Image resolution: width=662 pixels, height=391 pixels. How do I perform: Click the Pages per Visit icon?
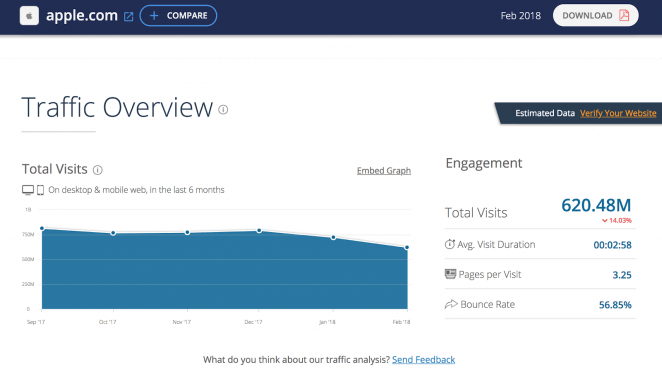point(450,274)
